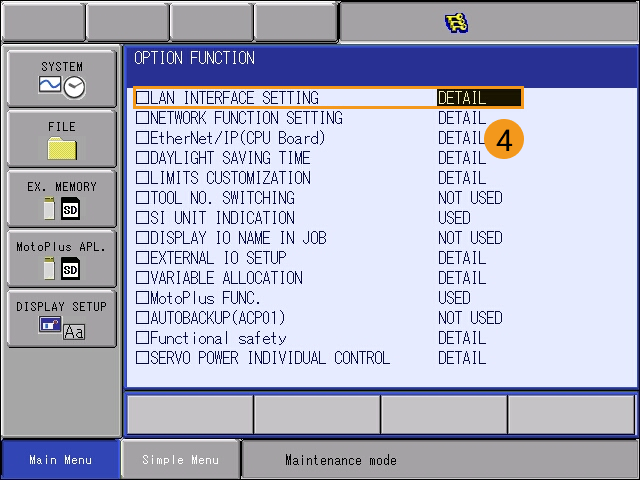Open the EX. MEMORY menu
The width and height of the screenshot is (640, 480).
pyautogui.click(x=62, y=199)
